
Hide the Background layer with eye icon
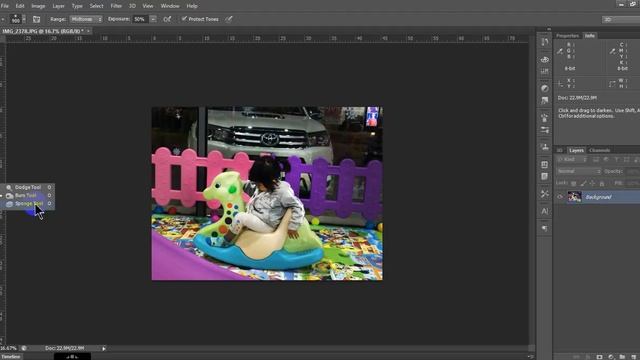click(560, 197)
